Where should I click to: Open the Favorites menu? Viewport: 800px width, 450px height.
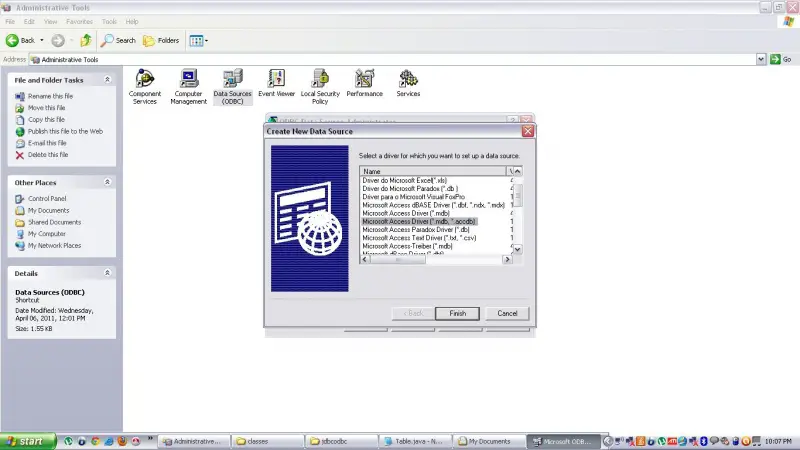pos(80,21)
